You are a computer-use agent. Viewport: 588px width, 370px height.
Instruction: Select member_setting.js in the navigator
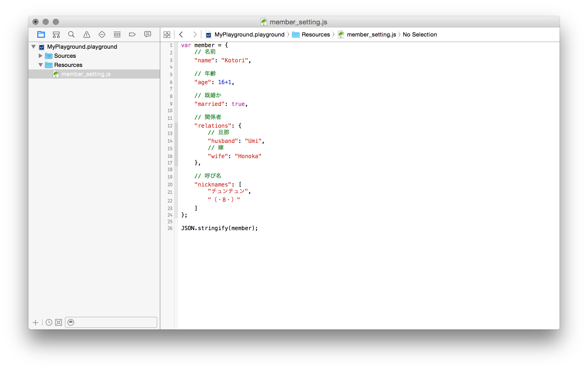click(x=85, y=74)
